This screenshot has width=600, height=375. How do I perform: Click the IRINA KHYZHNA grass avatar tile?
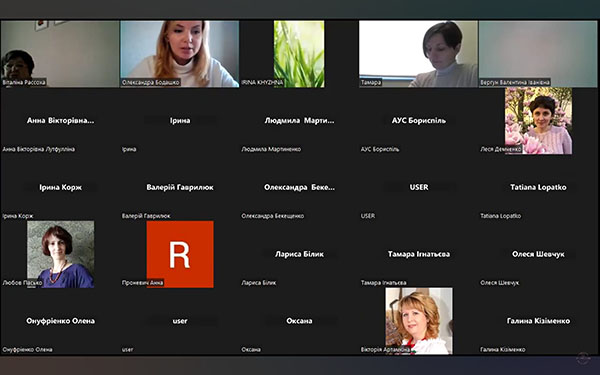pos(299,54)
